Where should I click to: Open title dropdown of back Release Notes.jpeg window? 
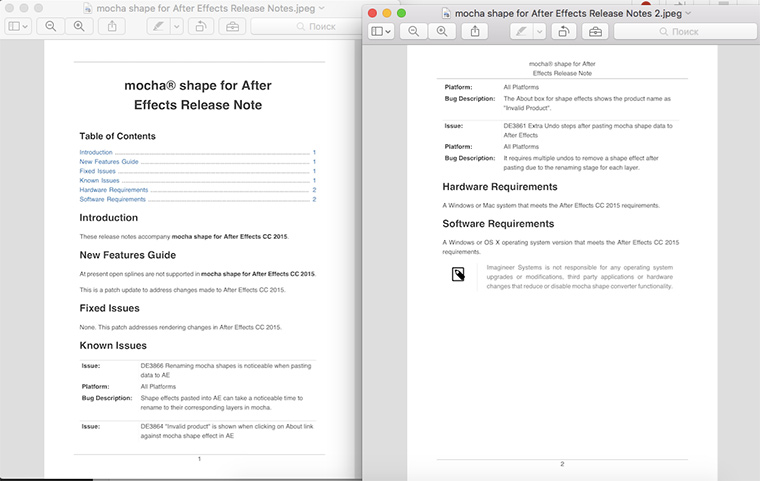click(x=321, y=8)
